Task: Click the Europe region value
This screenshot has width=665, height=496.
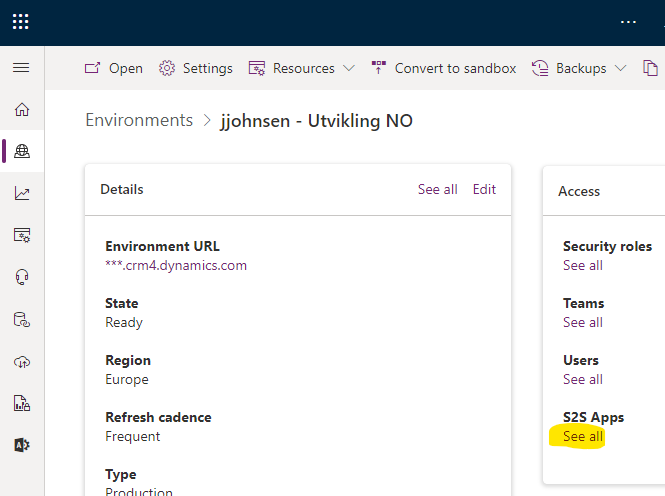Action: [x=127, y=379]
